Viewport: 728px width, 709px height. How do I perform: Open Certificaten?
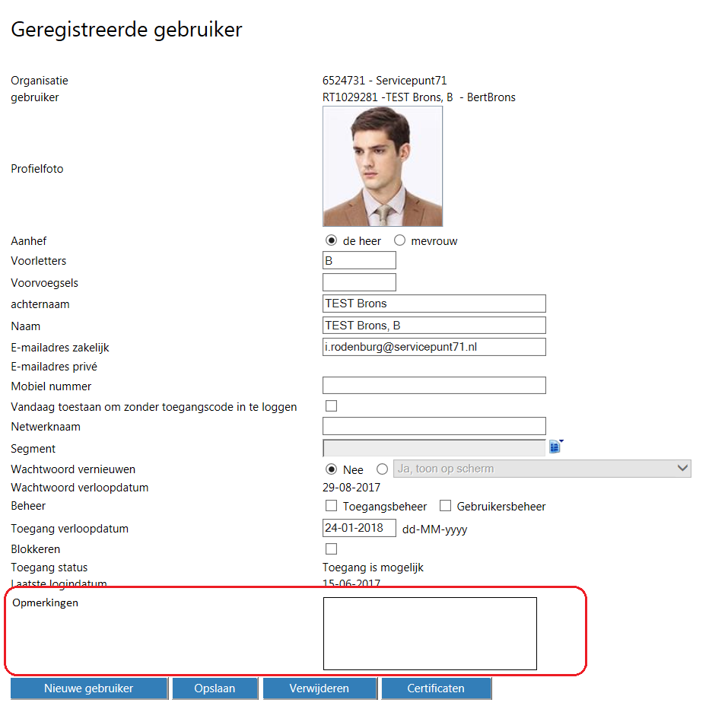(x=436, y=688)
